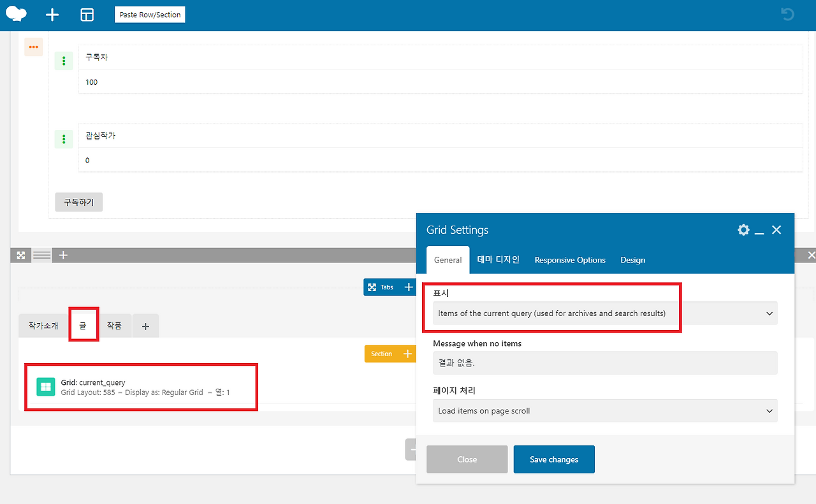Select the Grid: current_query element title
This screenshot has width=816, height=504.
point(93,382)
